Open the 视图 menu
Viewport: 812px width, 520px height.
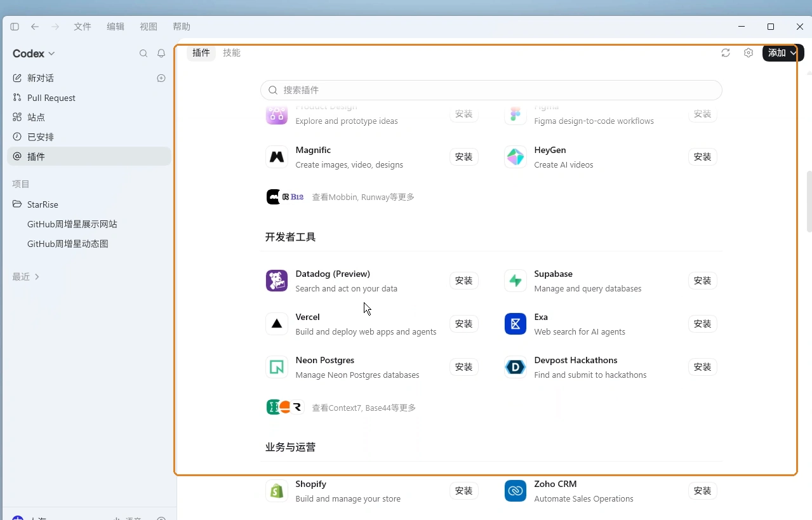pyautogui.click(x=149, y=27)
